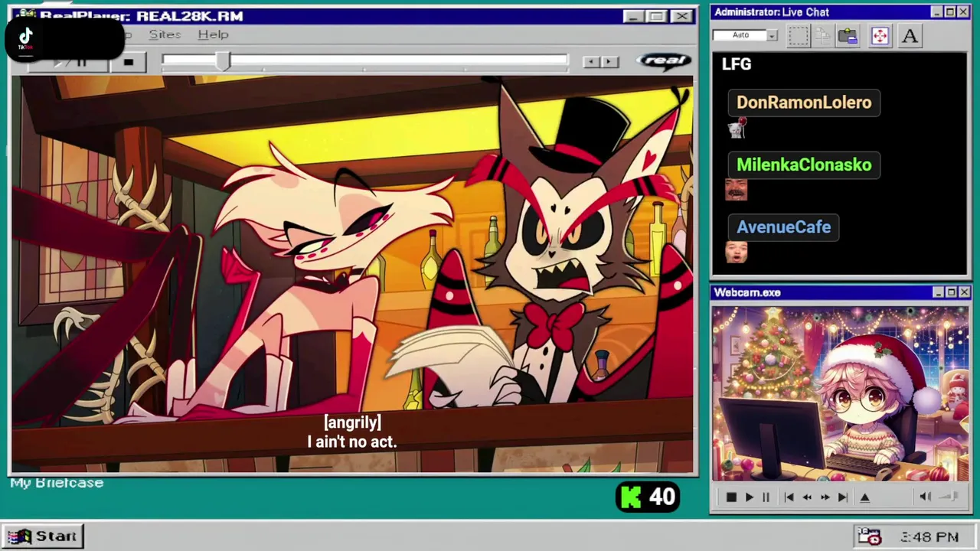The width and height of the screenshot is (980, 551).
Task: Click the copy pages icon in Live Chat
Action: (822, 36)
